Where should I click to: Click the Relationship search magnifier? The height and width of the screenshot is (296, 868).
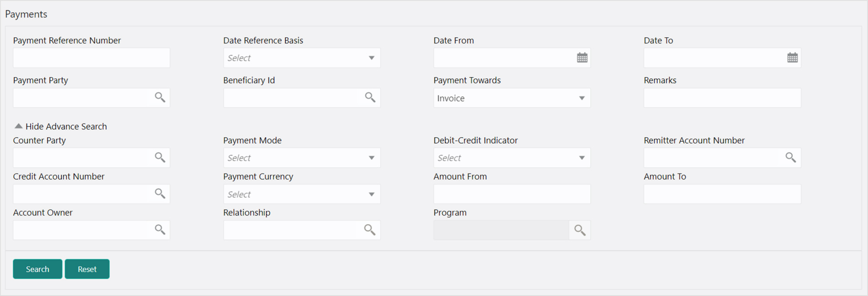click(x=370, y=230)
